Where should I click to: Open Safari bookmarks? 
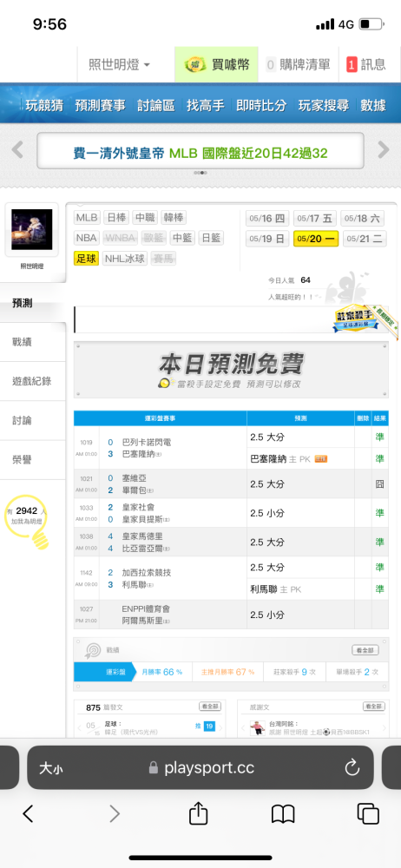(282, 814)
